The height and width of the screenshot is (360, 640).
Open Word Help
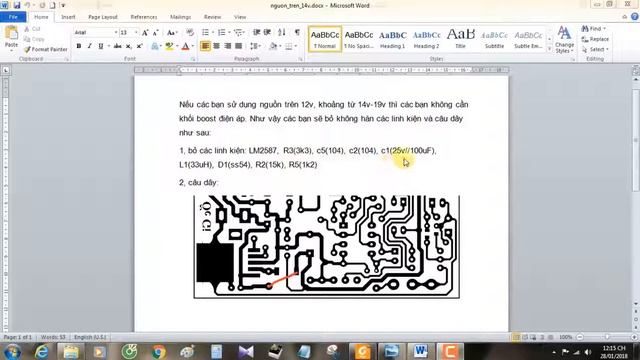pyautogui.click(x=635, y=17)
